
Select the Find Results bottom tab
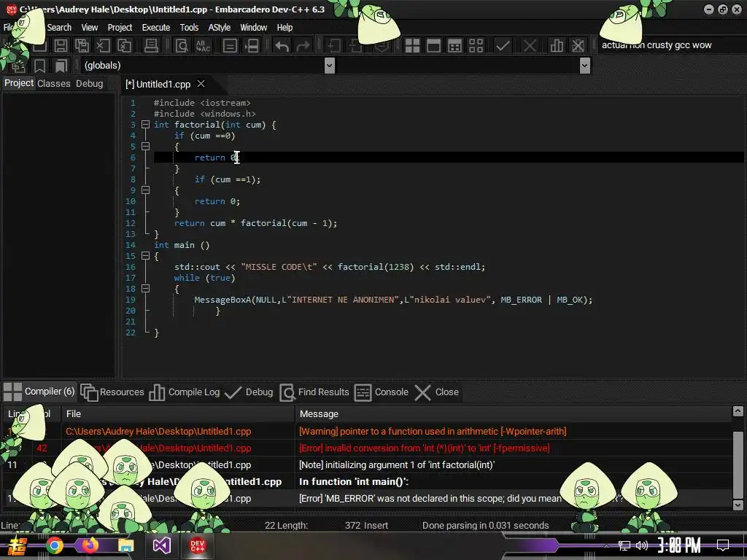(x=314, y=392)
